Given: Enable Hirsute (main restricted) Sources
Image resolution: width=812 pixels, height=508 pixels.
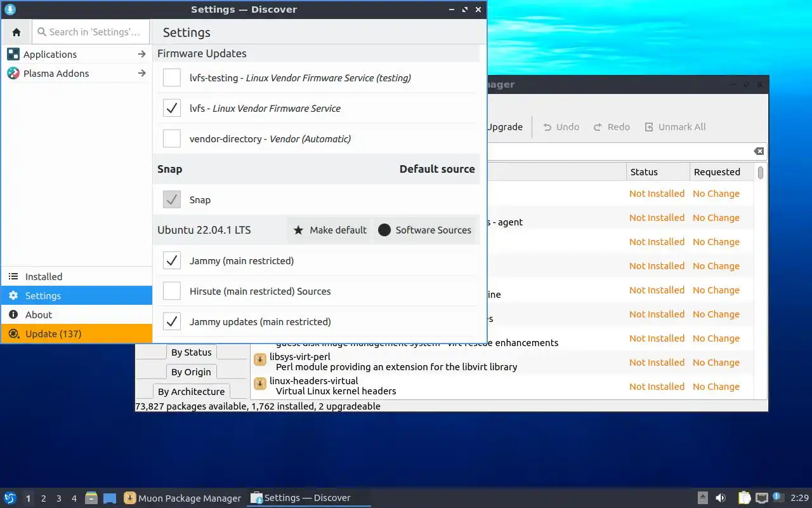Looking at the screenshot, I should pos(172,291).
